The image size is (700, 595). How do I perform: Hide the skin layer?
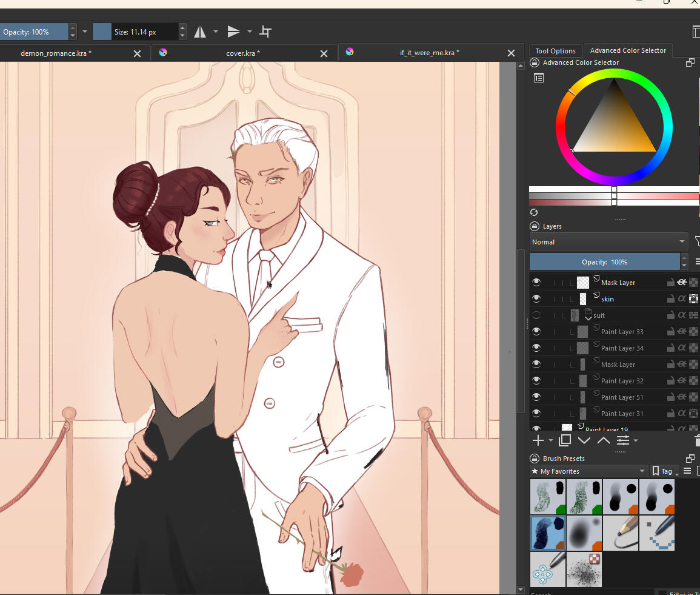pyautogui.click(x=536, y=298)
